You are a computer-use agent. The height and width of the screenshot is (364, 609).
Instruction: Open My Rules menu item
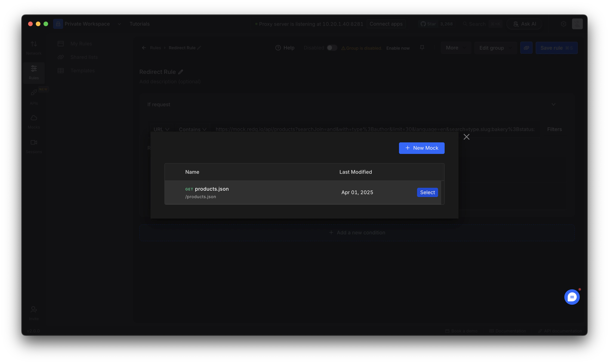point(81,44)
